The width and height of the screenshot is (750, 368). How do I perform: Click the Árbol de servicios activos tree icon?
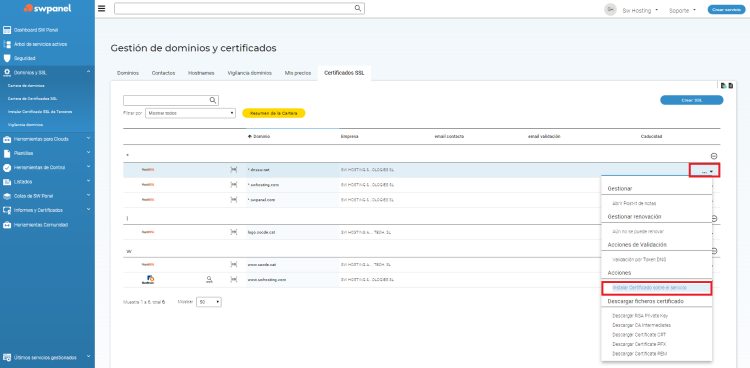(7, 44)
